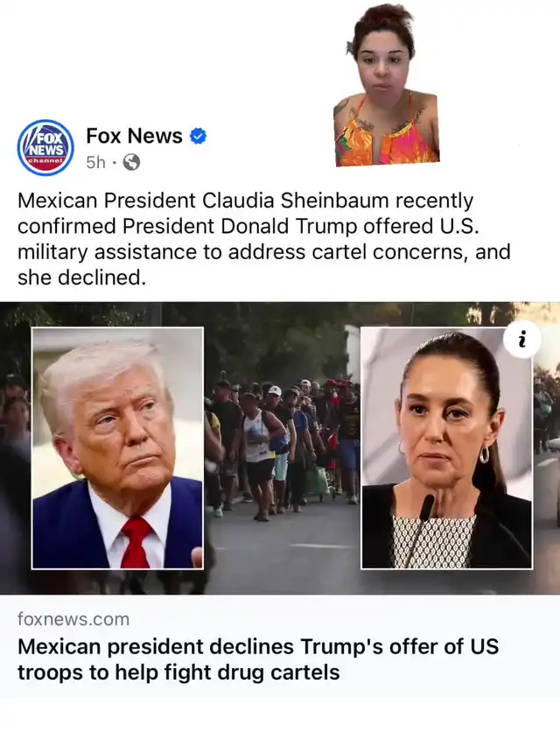This screenshot has height=747, width=560.
Task: Open the marching crowd background image
Action: pos(282,447)
